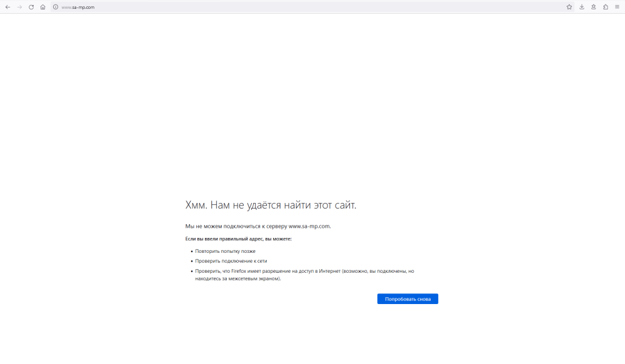Click the bullet about Firefox Internet access

tap(304, 271)
